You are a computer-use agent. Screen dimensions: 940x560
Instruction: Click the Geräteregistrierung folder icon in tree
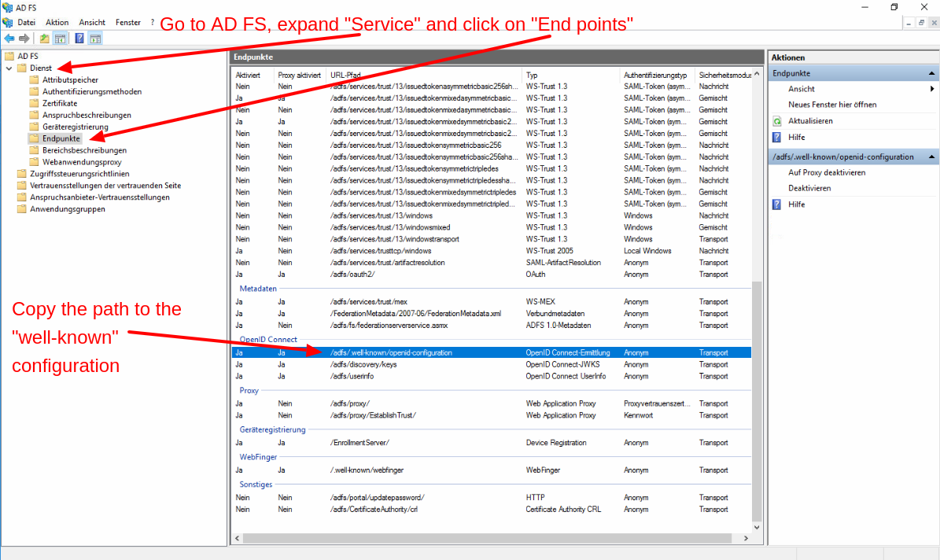[x=34, y=127]
